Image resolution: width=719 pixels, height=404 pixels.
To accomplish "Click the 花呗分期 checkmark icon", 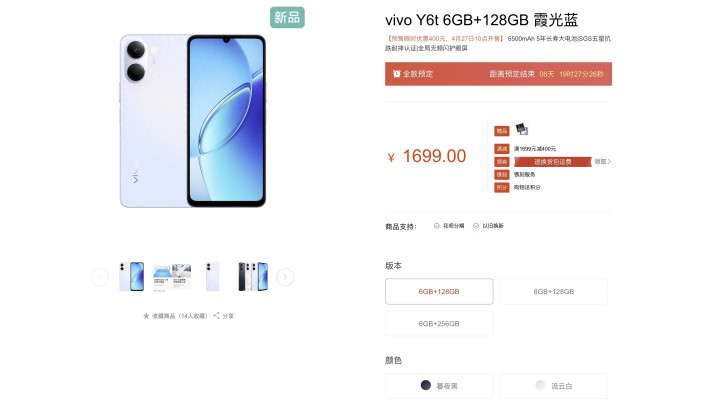I will [x=437, y=226].
